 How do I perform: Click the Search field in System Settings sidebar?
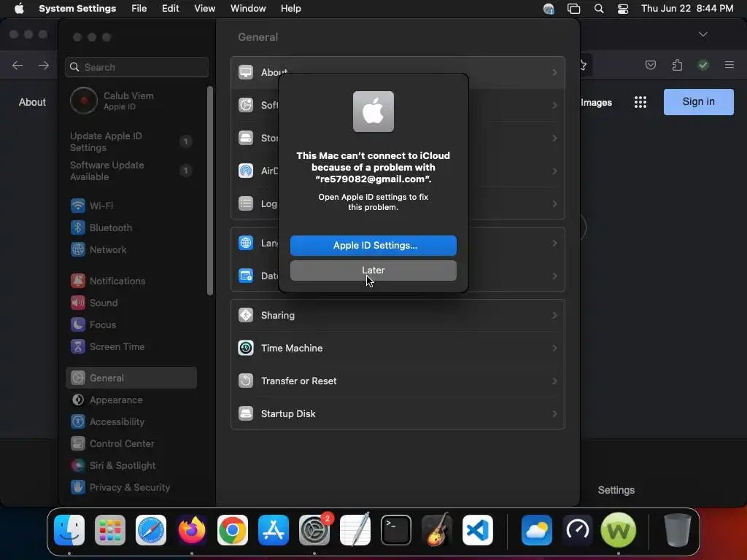pos(136,67)
